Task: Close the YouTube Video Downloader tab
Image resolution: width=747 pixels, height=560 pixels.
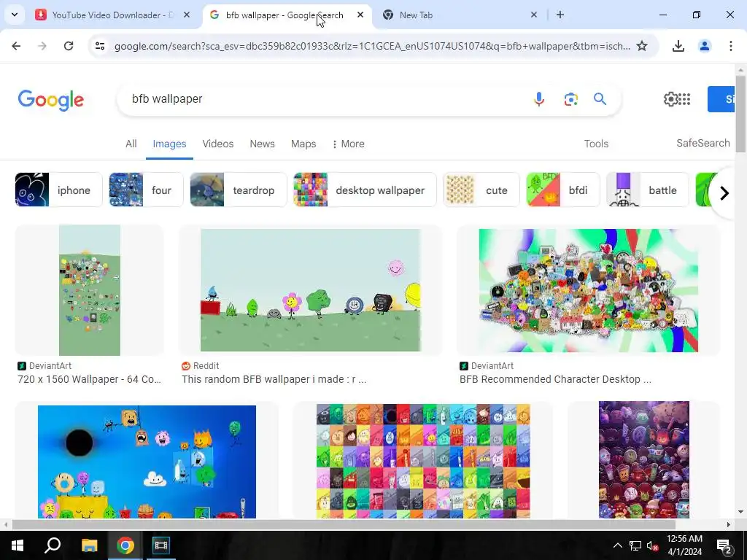Action: [187, 15]
